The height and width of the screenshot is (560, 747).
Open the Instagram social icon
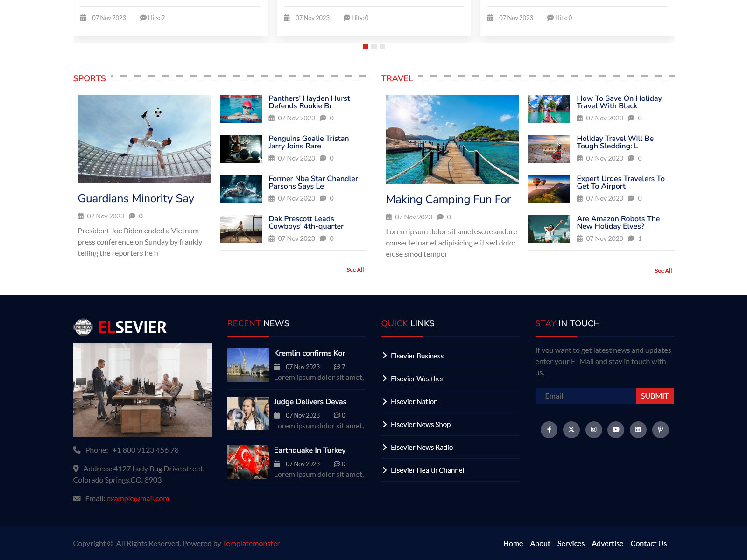point(593,429)
